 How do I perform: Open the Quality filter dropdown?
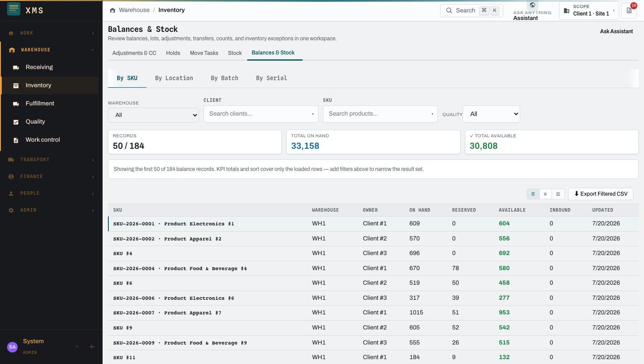(491, 114)
